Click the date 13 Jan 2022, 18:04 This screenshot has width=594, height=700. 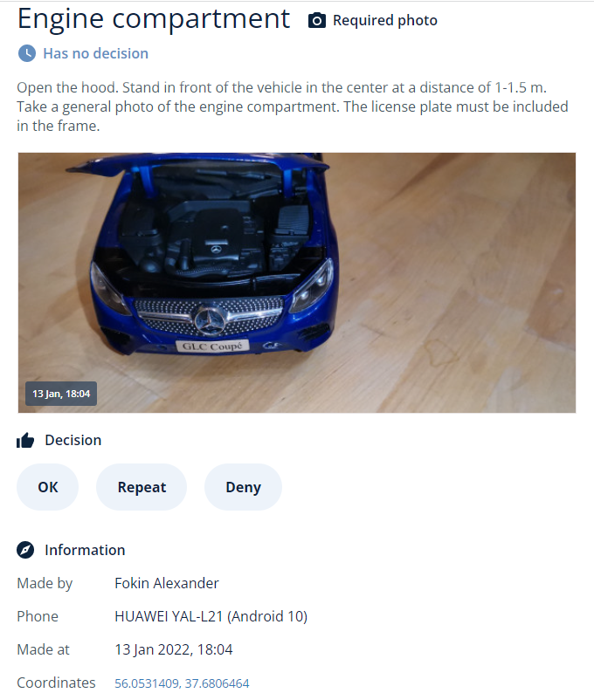pos(174,649)
